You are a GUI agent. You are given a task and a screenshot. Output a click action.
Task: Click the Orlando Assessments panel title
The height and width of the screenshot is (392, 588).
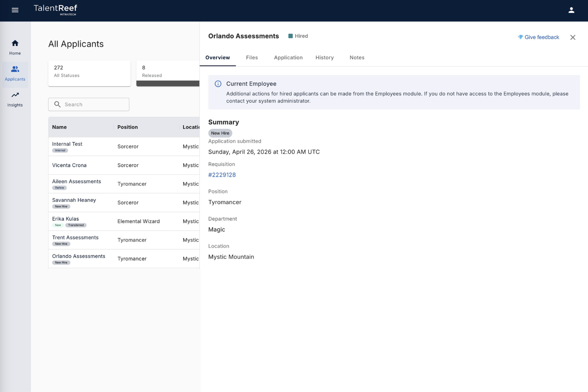pyautogui.click(x=244, y=36)
